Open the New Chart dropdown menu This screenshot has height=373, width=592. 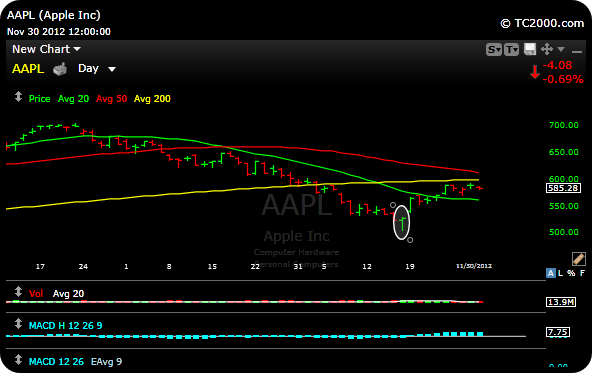[x=46, y=49]
